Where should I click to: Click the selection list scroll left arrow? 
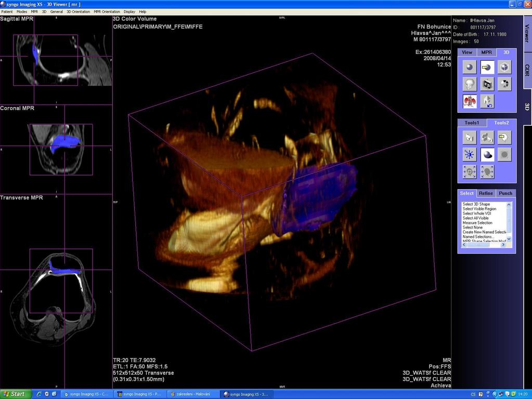pyautogui.click(x=464, y=244)
